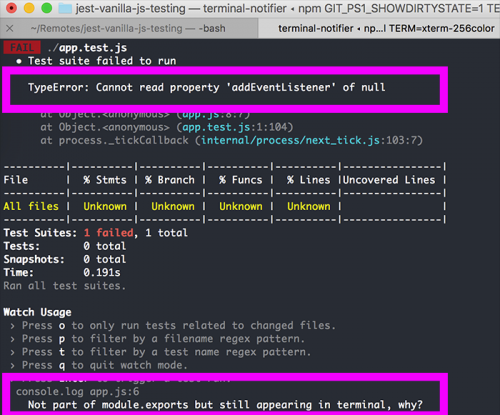
Task: Click the red FAIL badge
Action: (22, 48)
